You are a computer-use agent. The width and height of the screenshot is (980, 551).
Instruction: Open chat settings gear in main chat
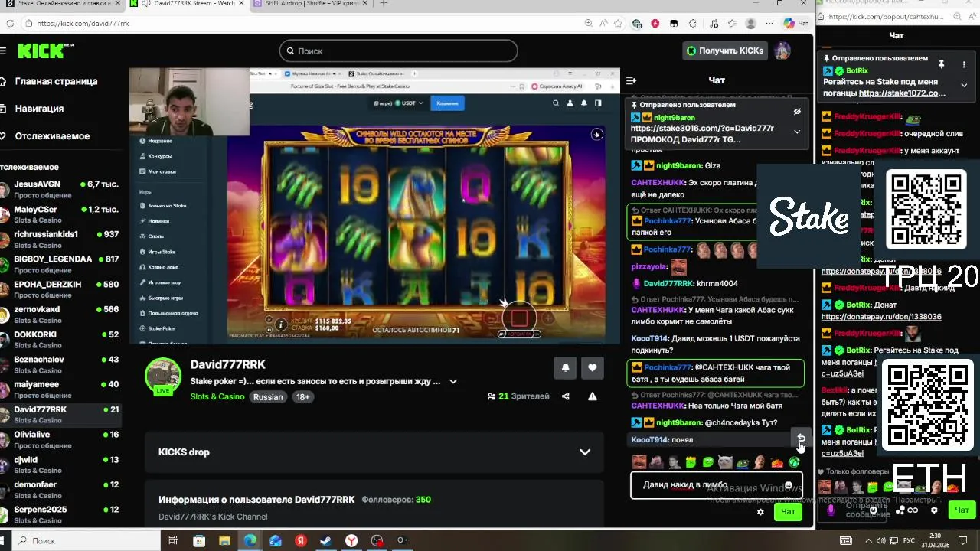(x=760, y=512)
